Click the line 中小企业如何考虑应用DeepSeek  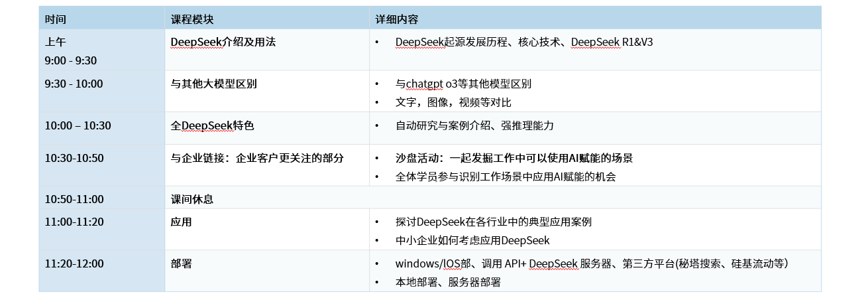click(472, 240)
